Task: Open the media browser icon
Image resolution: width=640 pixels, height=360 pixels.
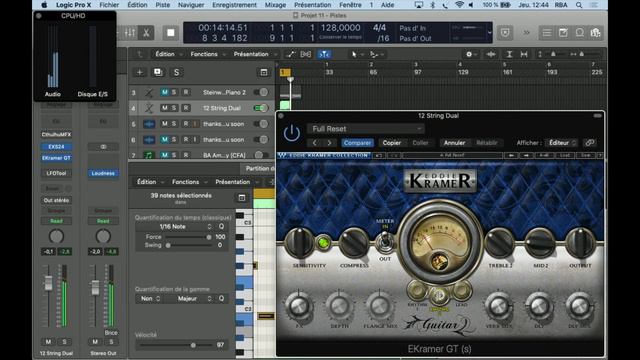Action: [596, 33]
